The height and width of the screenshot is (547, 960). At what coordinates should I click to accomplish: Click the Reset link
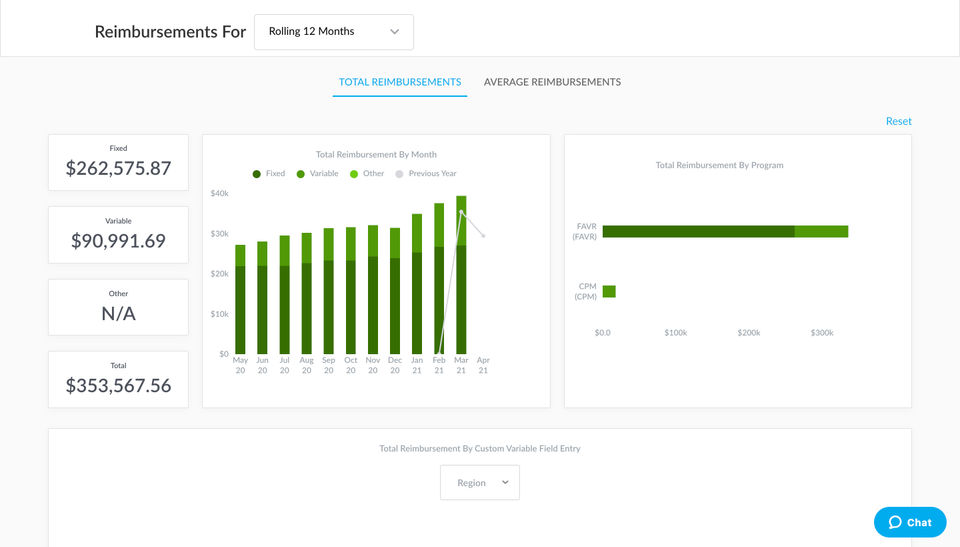[898, 121]
